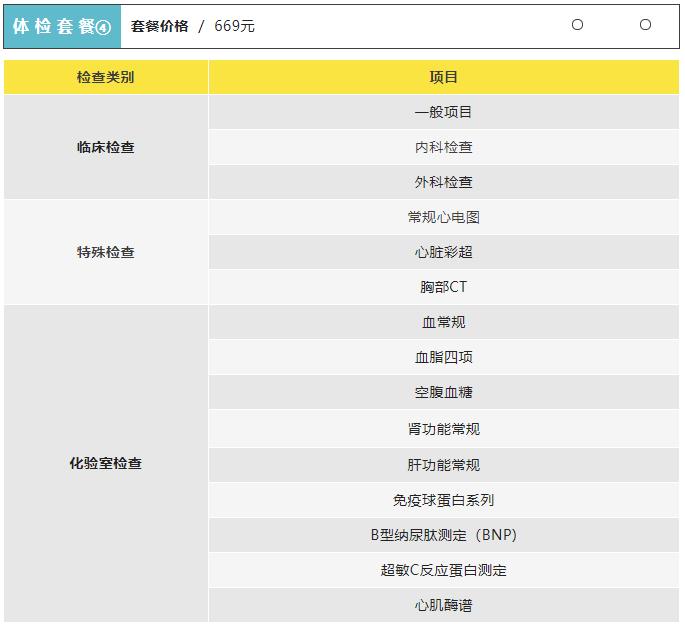Select the 化验室检查 category cell
The width and height of the screenshot is (685, 628).
tap(105, 463)
